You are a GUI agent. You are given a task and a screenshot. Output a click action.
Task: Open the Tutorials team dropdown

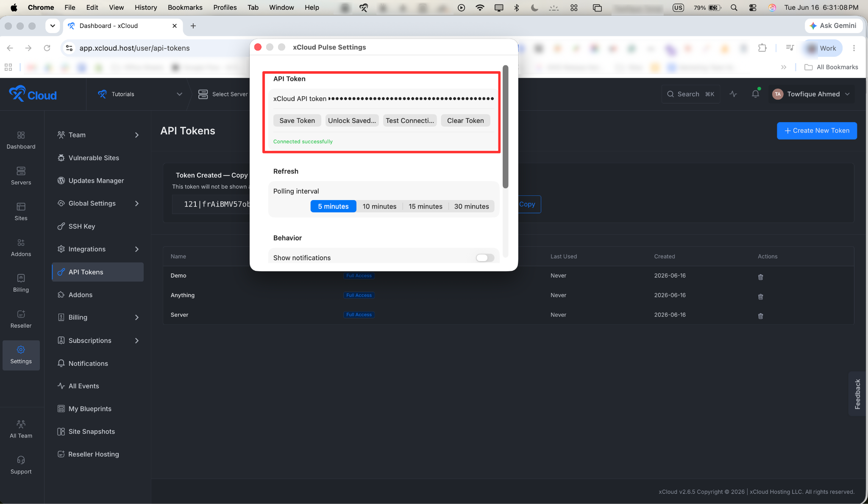point(140,94)
